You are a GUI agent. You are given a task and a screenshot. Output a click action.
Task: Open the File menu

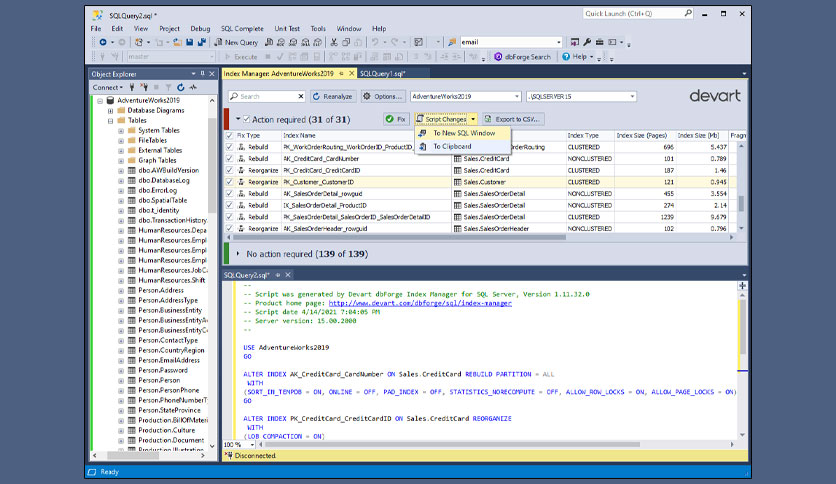96,29
